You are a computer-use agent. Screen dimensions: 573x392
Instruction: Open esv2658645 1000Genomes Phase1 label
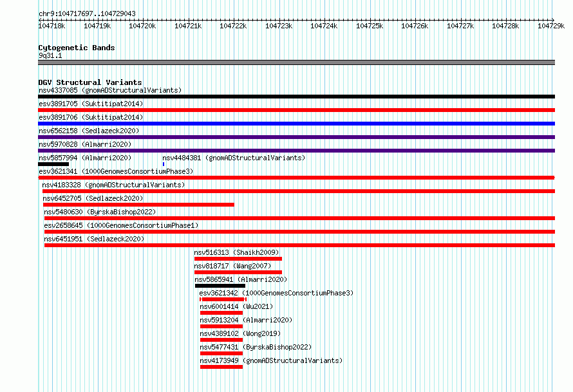(x=121, y=225)
